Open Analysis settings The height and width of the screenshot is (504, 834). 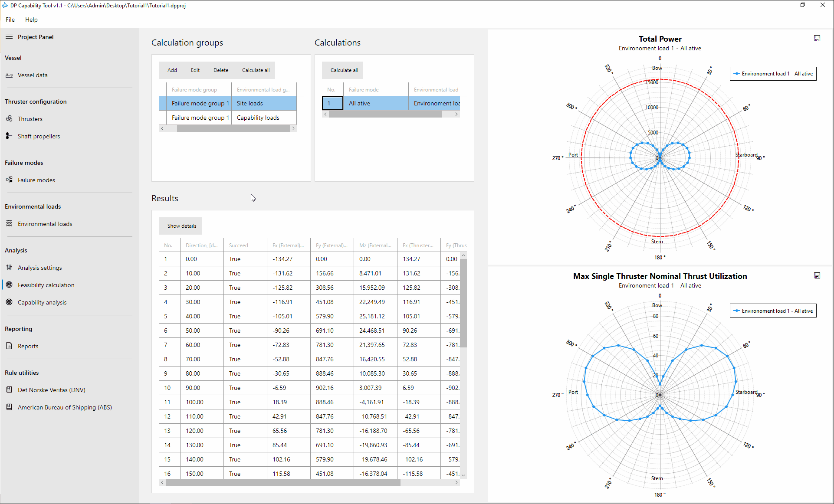coord(39,268)
